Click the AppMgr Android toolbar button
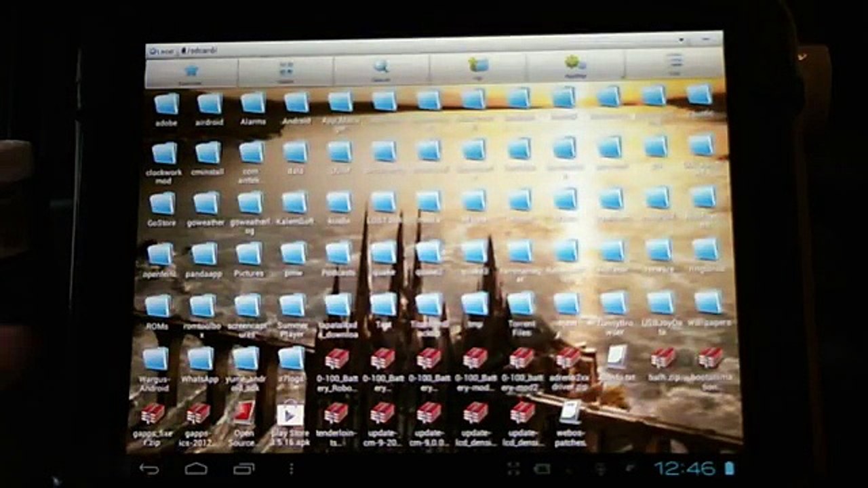 coord(576,66)
